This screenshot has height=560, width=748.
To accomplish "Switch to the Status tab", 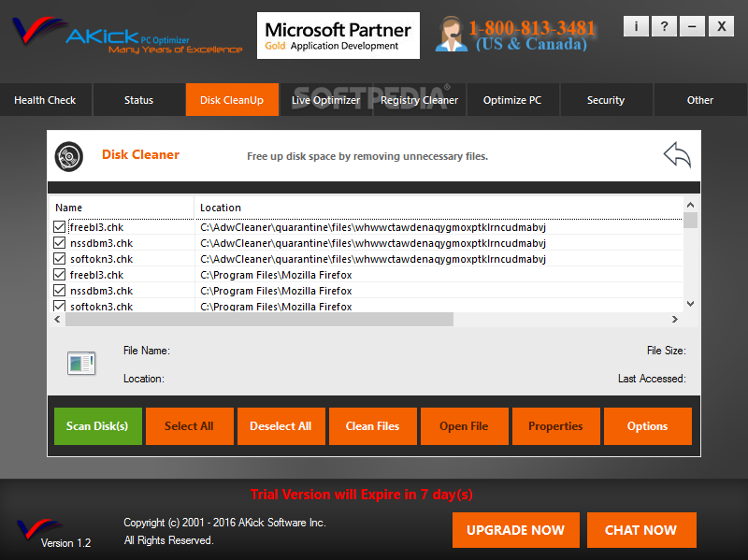I will click(x=138, y=100).
